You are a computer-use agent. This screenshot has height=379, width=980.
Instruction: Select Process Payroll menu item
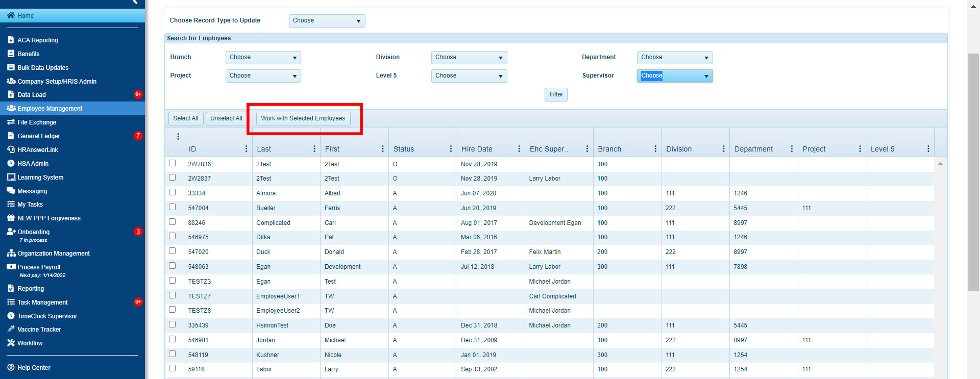72,270
